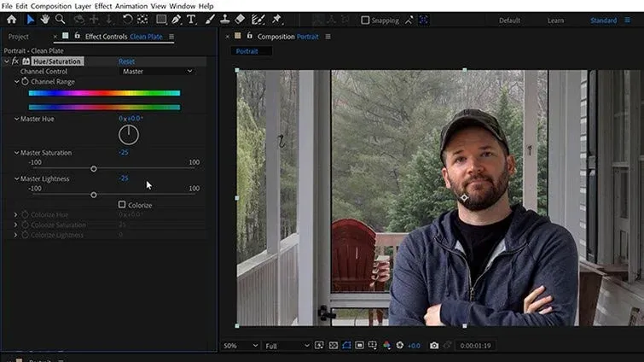644x362 pixels.
Task: Open the Help menu
Action: click(206, 6)
